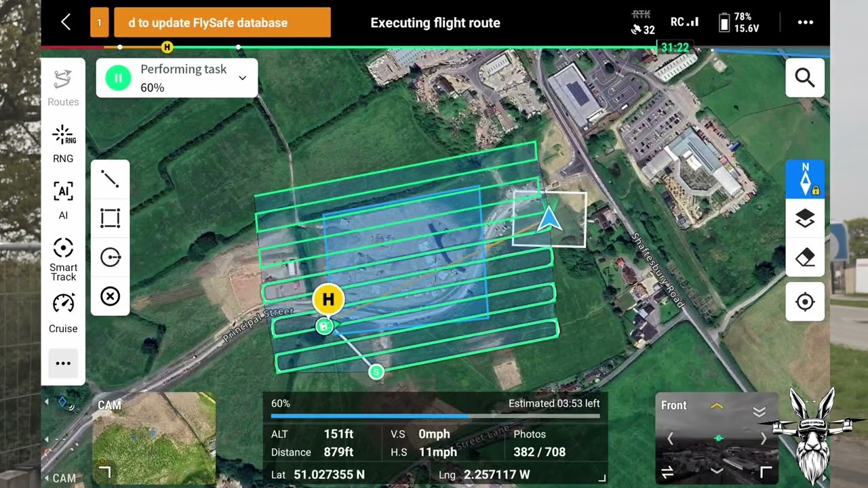
Task: Collapse the Front view with double chevron
Action: coord(759,411)
